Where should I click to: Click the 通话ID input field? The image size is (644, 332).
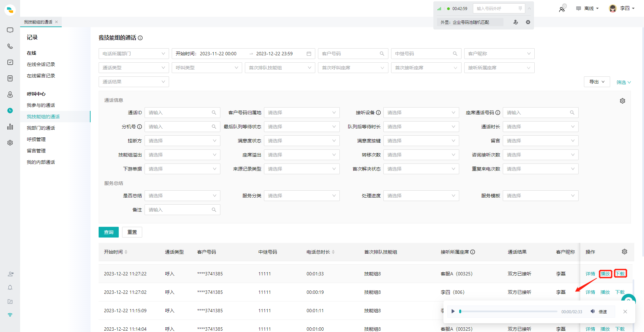pyautogui.click(x=182, y=113)
